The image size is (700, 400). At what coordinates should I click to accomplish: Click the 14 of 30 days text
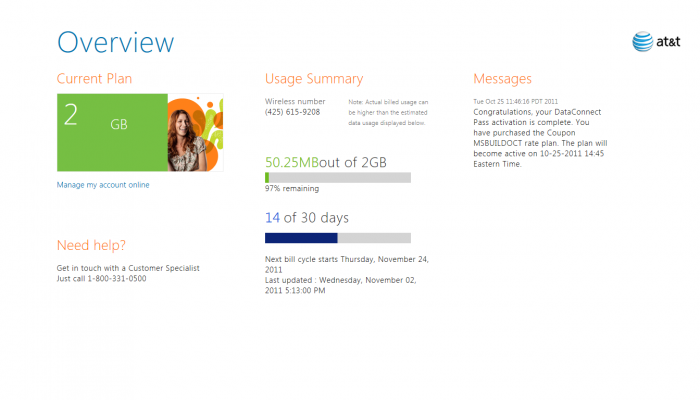click(x=307, y=218)
